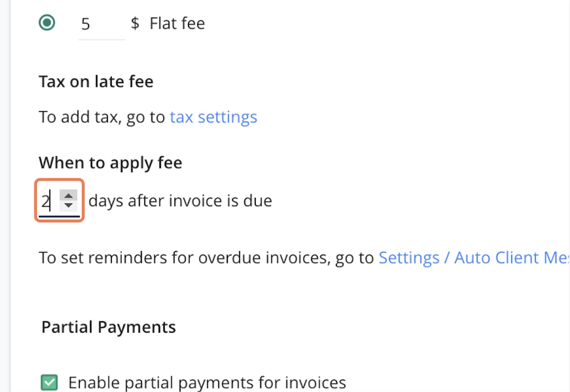570x392 pixels.
Task: Click the overdue invoice reminders sentence
Action: [x=207, y=257]
